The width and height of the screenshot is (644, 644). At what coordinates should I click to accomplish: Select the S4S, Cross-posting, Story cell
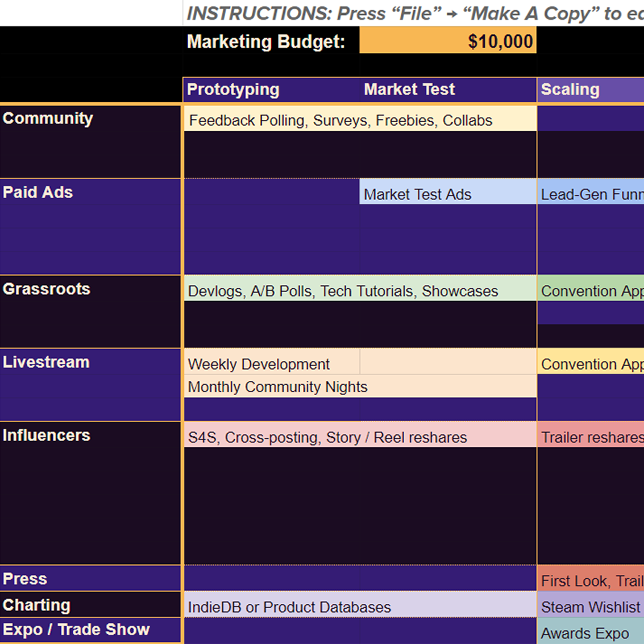click(360, 434)
